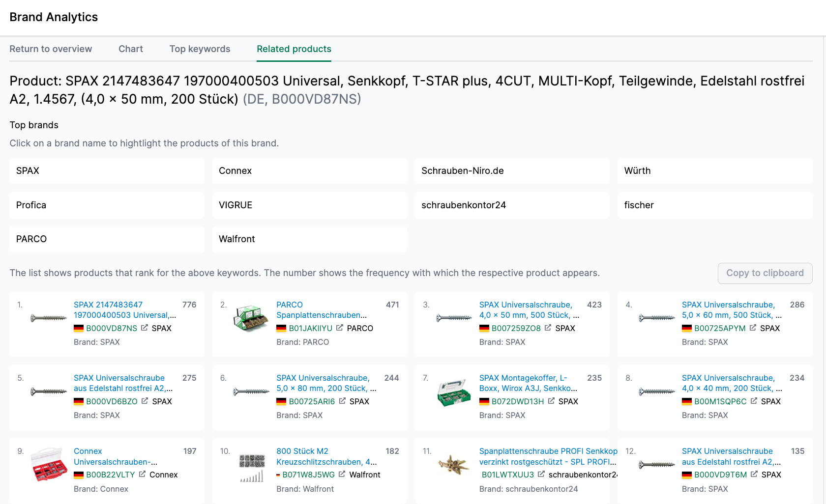Open the external link icon beside B00M1SQP6C

tap(754, 401)
